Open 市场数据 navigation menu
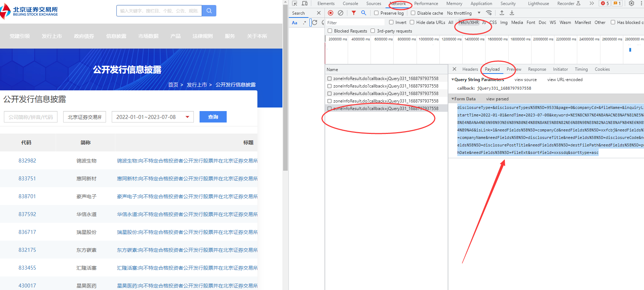This screenshot has width=644, height=290. [149, 36]
